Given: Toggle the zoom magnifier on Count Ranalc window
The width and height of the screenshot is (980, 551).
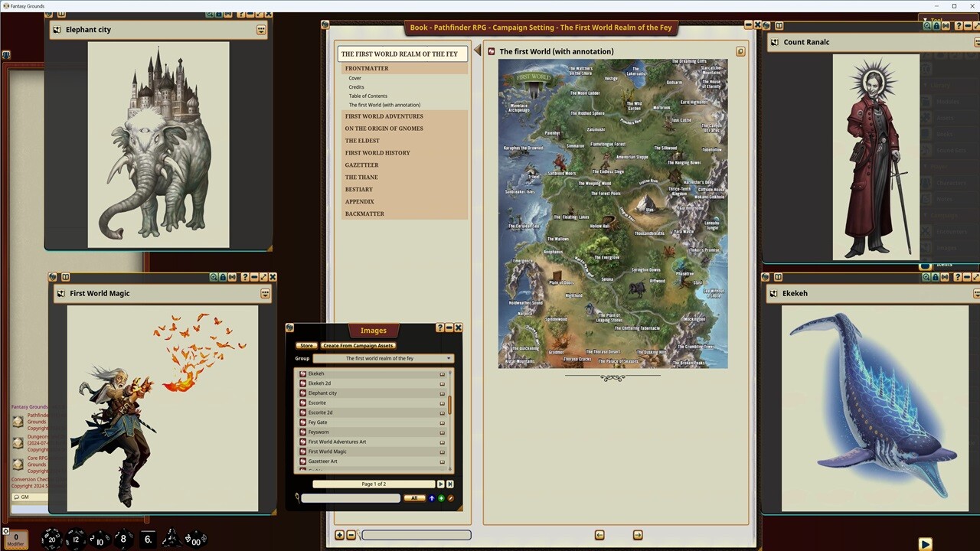Looking at the screenshot, I should point(927,25).
